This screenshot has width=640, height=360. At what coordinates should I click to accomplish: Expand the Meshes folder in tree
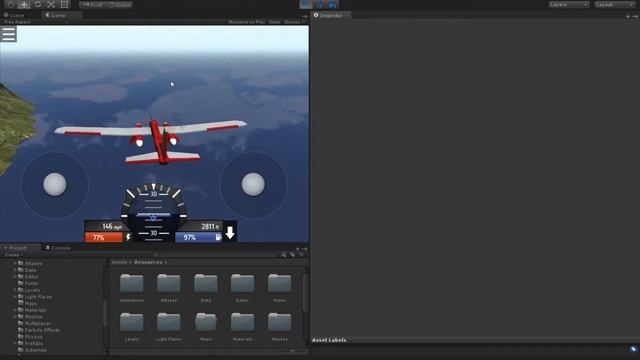[x=15, y=317]
